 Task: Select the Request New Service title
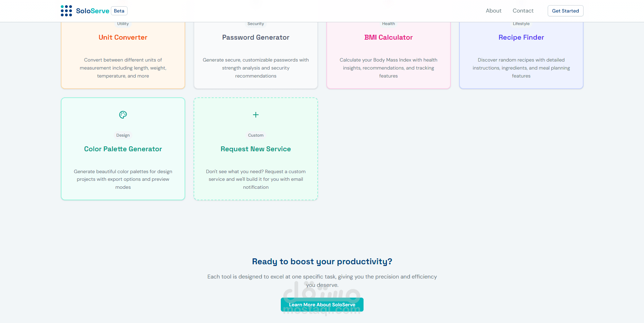[256, 149]
